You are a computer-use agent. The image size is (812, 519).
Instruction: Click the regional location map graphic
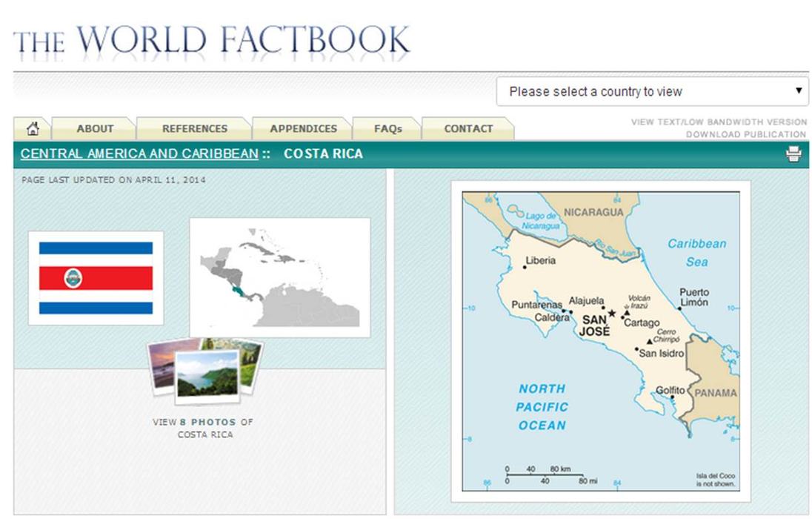point(279,274)
